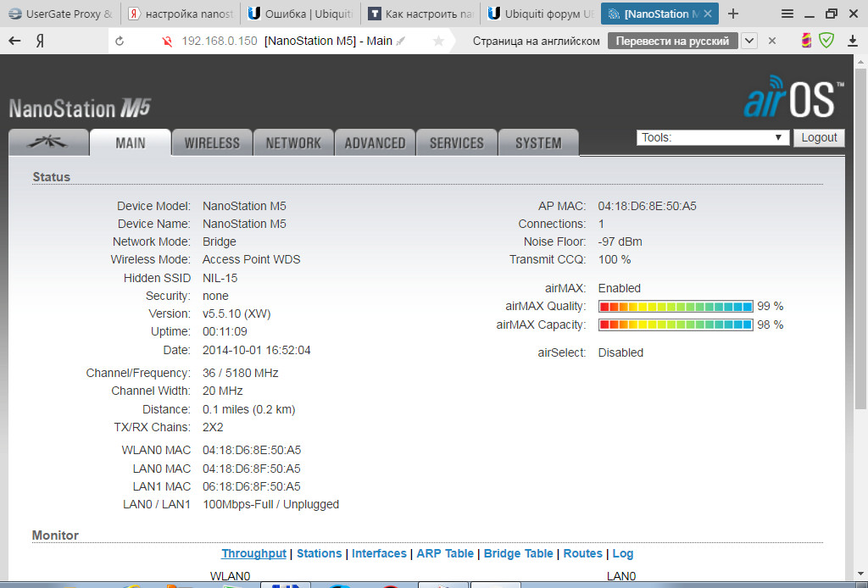
Task: Close the translation prompt bar
Action: [772, 41]
